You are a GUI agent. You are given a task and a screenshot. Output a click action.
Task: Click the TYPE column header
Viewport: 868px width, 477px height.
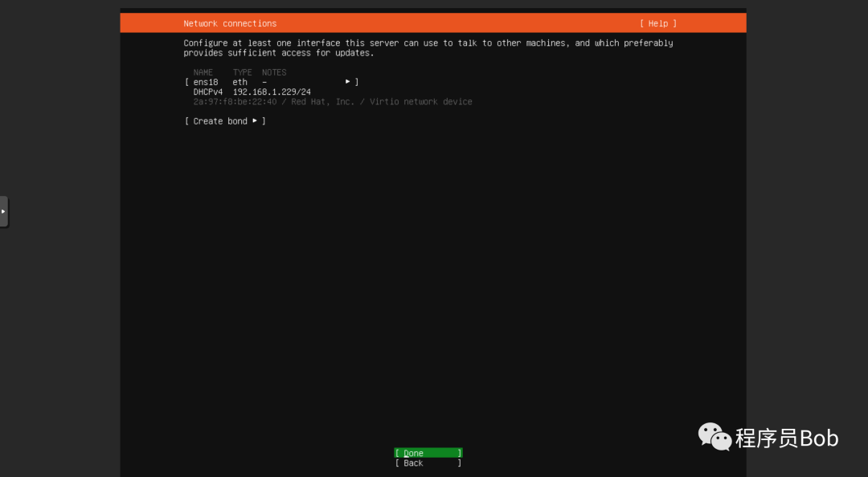pyautogui.click(x=242, y=72)
